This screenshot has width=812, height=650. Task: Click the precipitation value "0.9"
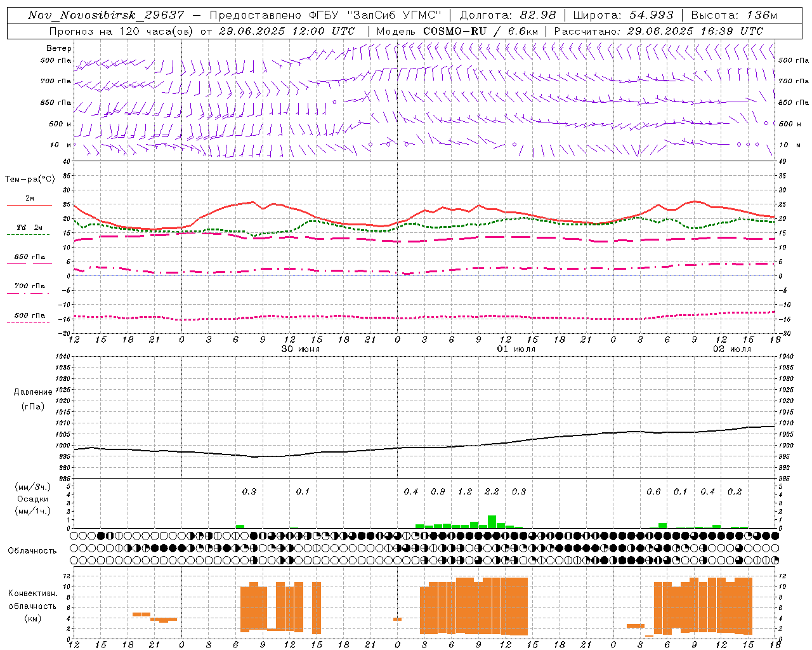click(x=438, y=491)
